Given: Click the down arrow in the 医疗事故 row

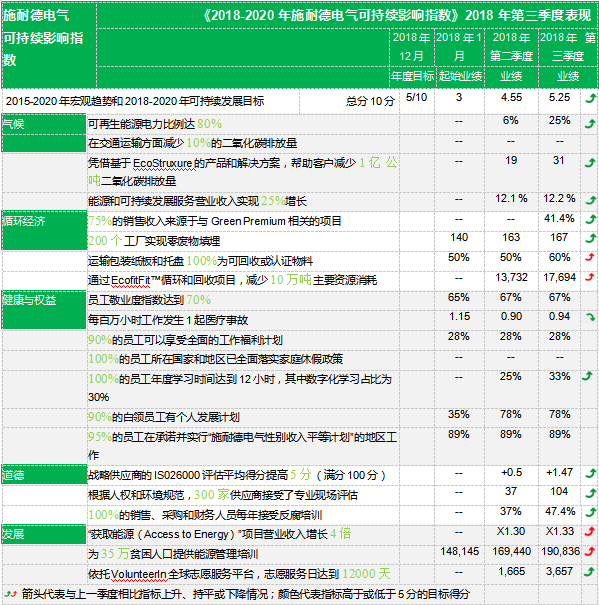Looking at the screenshot, I should [591, 318].
